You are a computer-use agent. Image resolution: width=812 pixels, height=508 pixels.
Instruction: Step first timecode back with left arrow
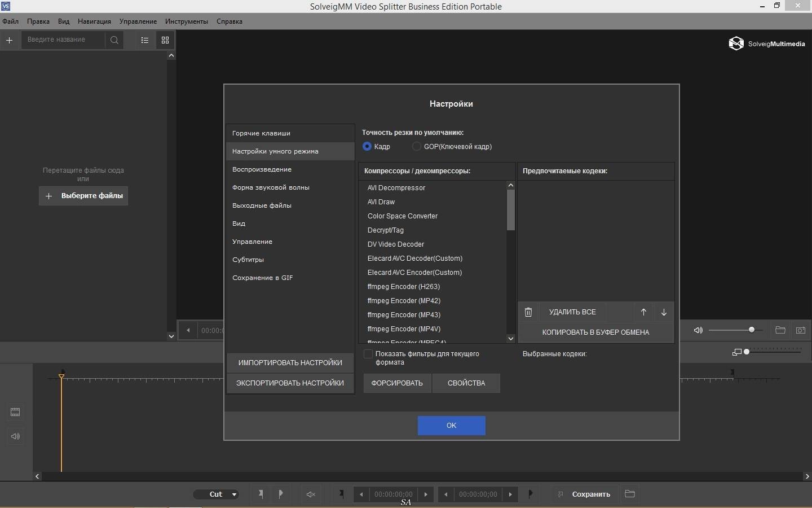[x=361, y=494]
